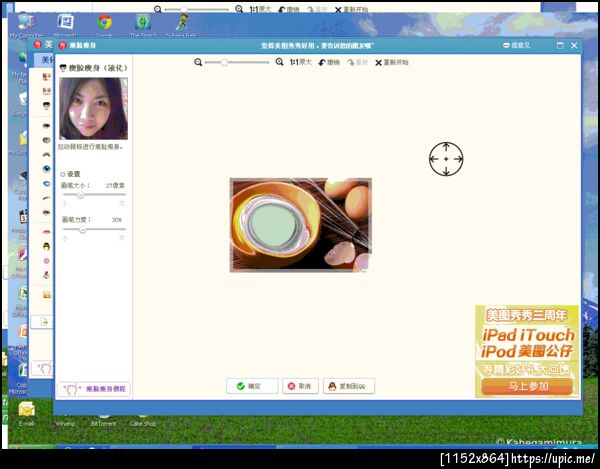Image resolution: width=600 pixels, height=469 pixels.
Task: Open the Microsoft shortcut beside the Chrome icon
Action: (65, 22)
